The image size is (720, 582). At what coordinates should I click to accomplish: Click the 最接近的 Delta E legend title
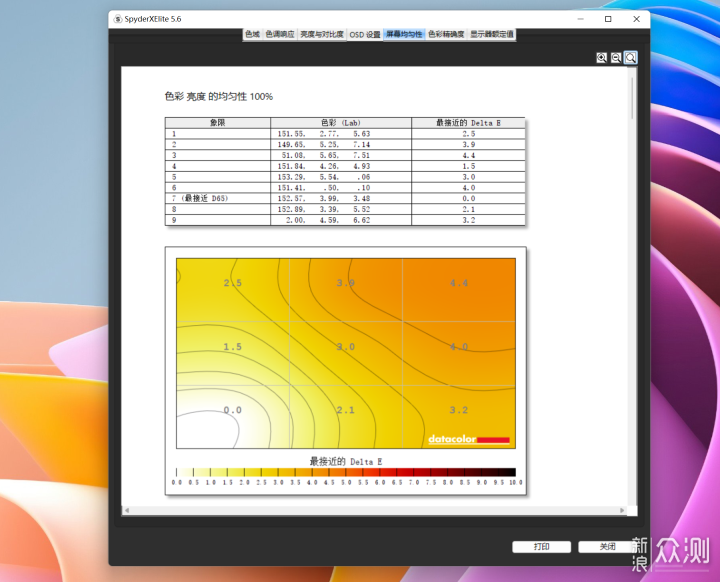[x=346, y=461]
